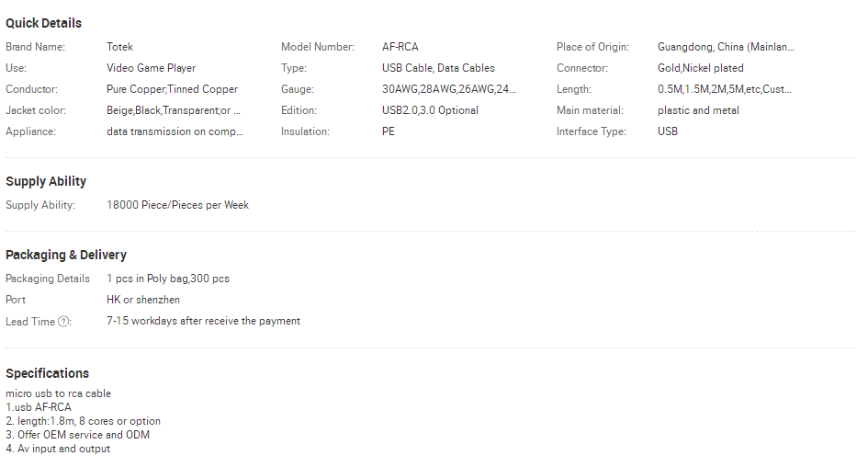Click the truncated Jacket color value
This screenshot has height=467, width=868.
coord(174,110)
